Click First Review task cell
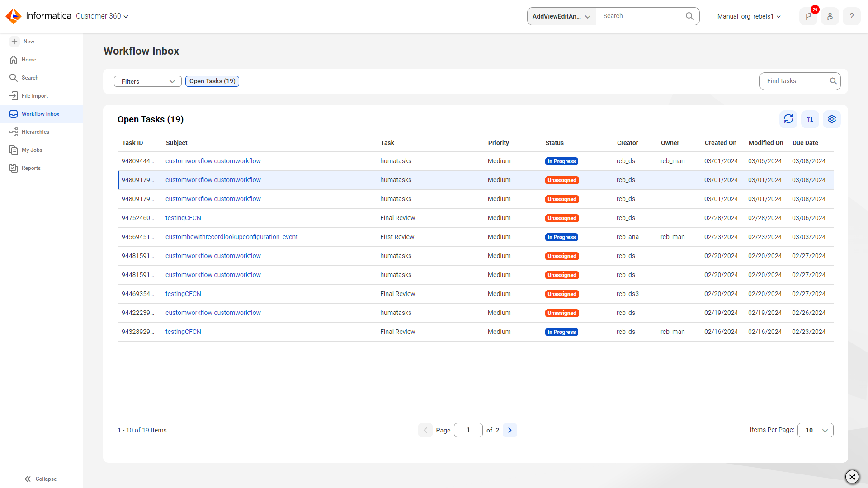This screenshot has width=868, height=488. pyautogui.click(x=397, y=237)
